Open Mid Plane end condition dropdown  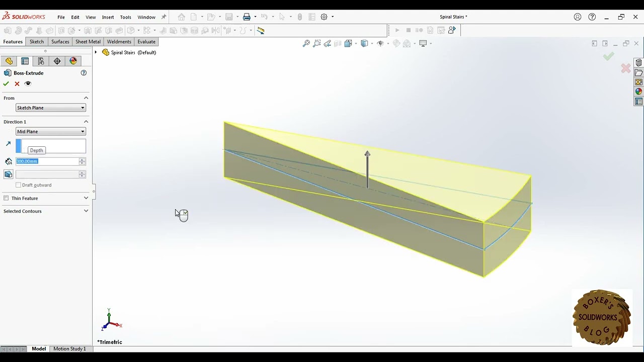coord(51,131)
